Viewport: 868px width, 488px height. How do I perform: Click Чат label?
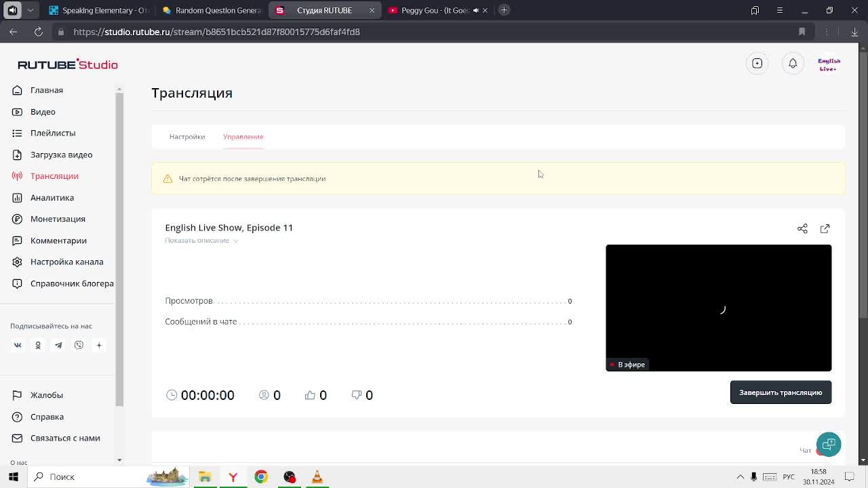coord(805,450)
